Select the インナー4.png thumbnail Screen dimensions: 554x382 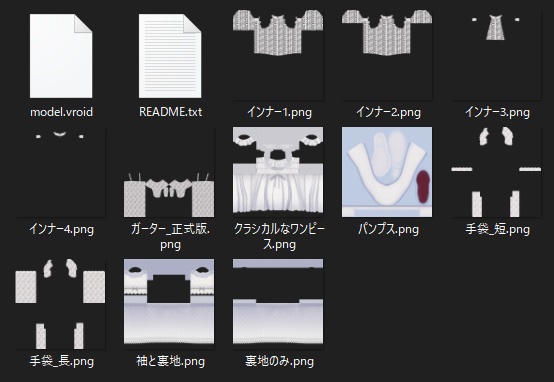[60, 172]
